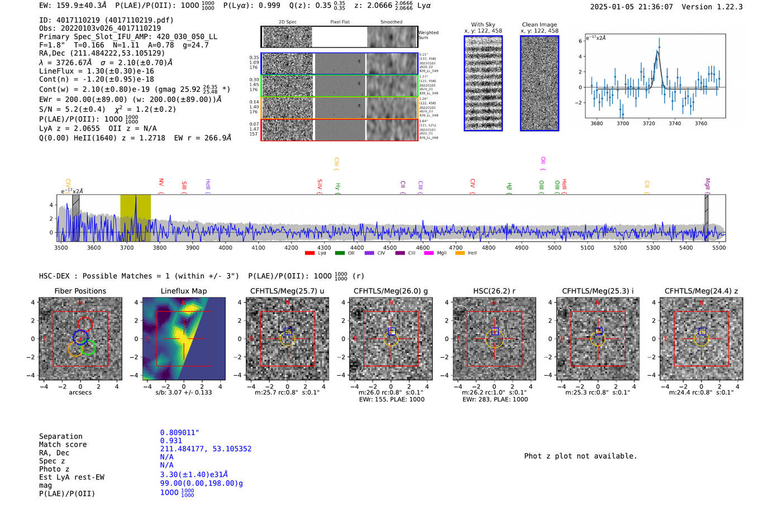Click the Phot z plot not available text

pyautogui.click(x=580, y=456)
